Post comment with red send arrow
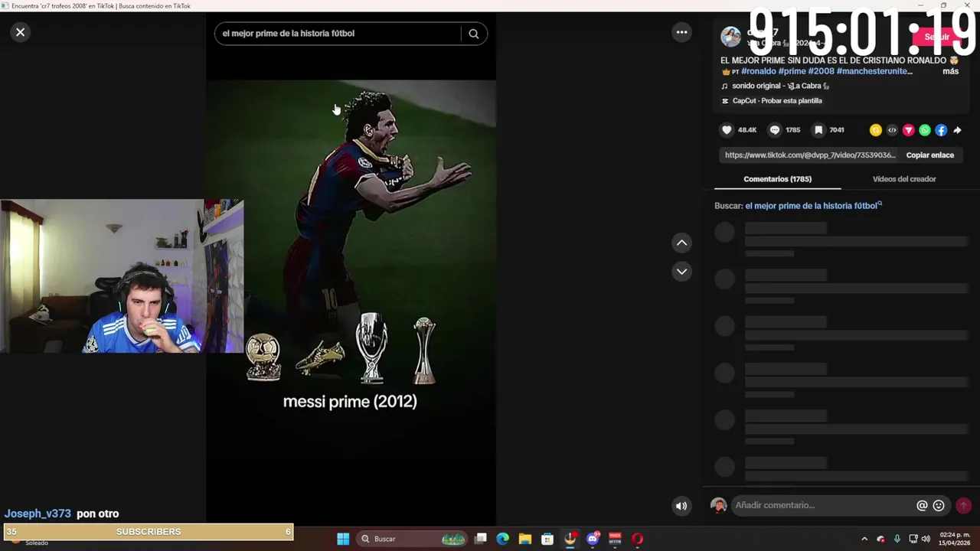980x551 pixels. [x=963, y=506]
